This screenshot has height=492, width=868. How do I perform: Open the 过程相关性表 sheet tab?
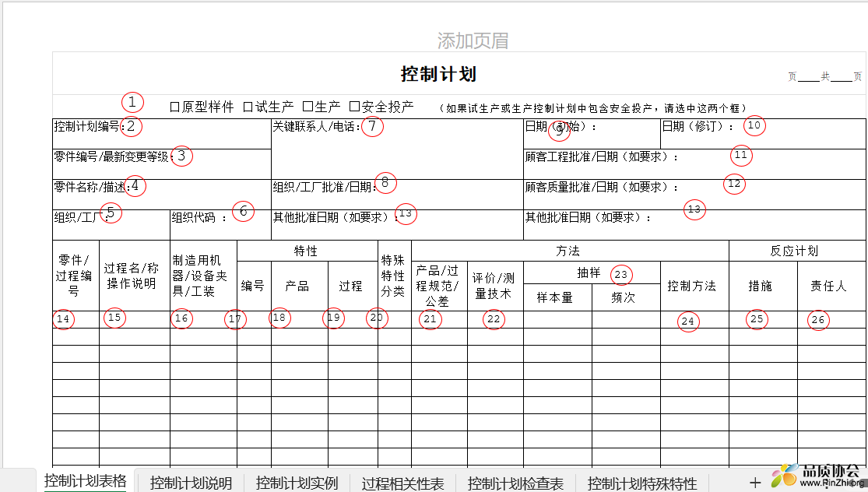point(402,483)
